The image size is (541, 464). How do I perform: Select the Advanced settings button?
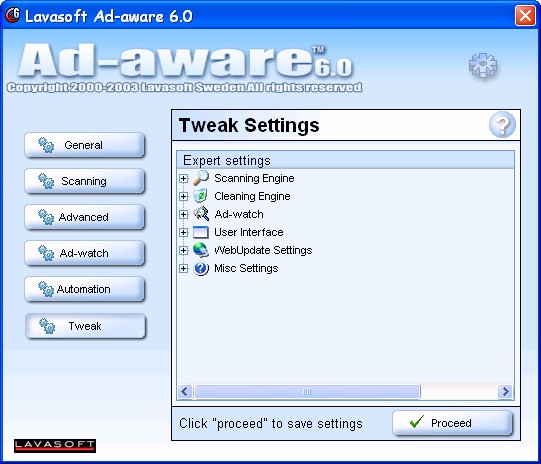85,217
